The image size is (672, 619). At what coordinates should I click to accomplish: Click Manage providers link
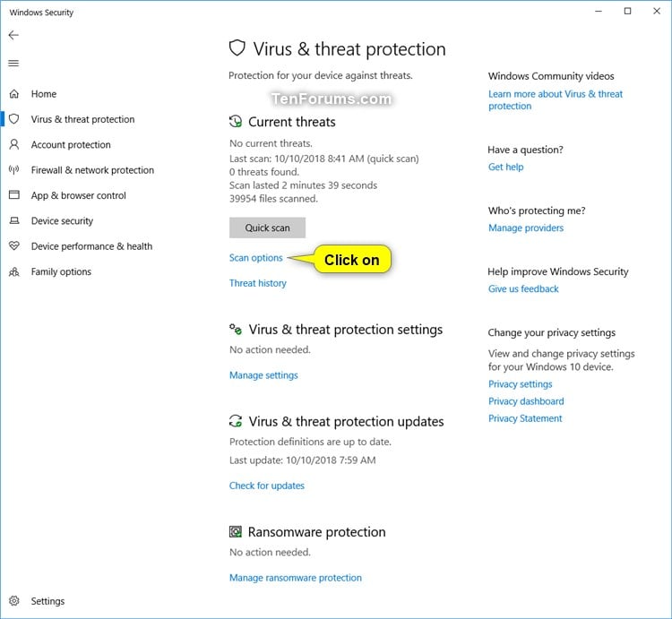526,228
